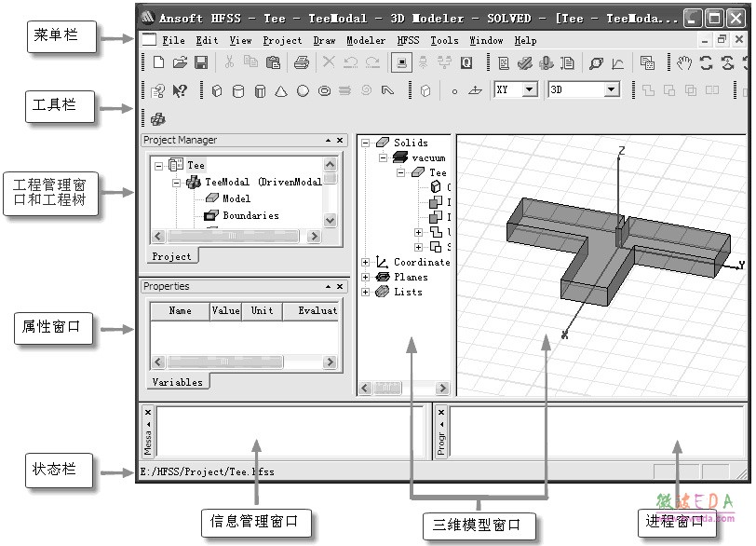Click the Properties table horizontal scrollbar thumb
Screen dimensions: 756x546
[224, 362]
